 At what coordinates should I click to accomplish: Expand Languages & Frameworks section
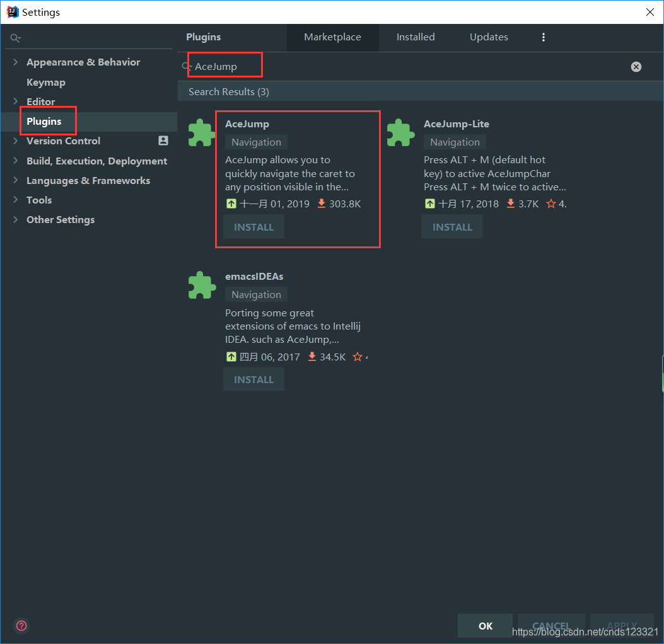pos(16,180)
